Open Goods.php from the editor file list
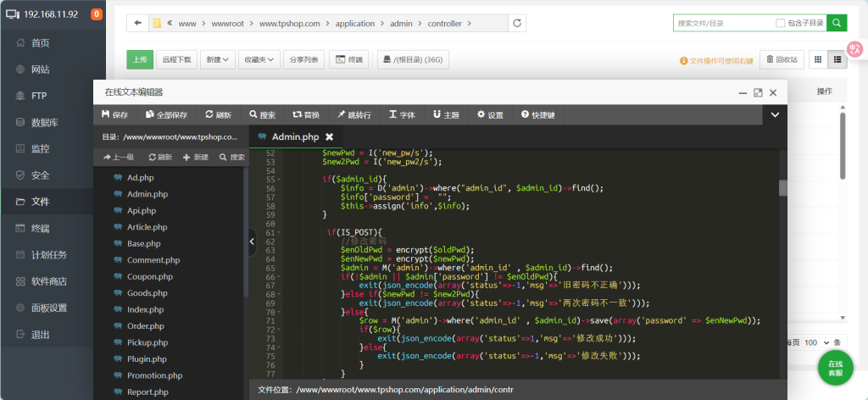This screenshot has height=400, width=868. tap(145, 293)
